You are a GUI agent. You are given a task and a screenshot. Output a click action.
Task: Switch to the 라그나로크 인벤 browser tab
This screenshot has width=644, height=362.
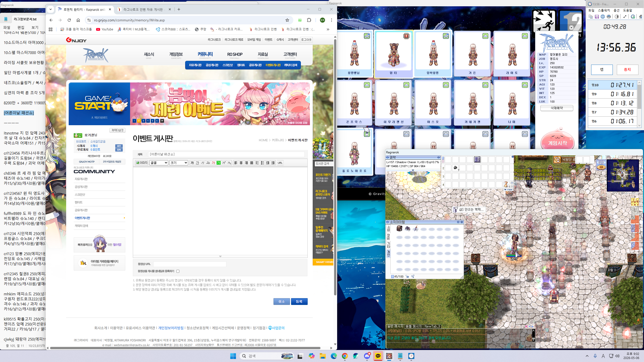pyautogui.click(x=144, y=10)
